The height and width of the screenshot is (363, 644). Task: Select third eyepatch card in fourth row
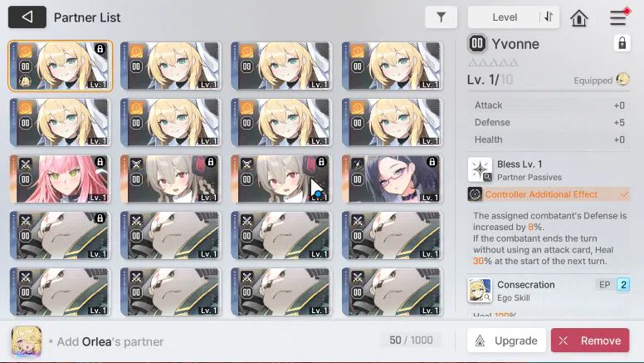coord(281,235)
